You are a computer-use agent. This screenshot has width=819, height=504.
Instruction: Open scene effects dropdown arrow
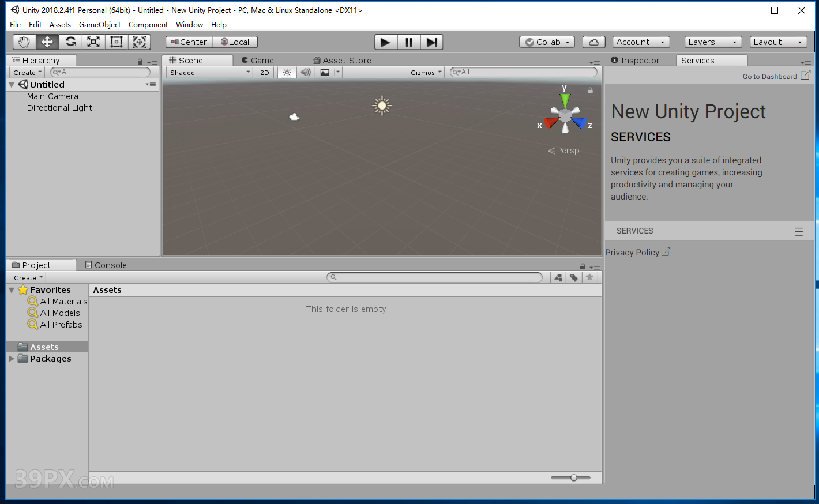[338, 73]
